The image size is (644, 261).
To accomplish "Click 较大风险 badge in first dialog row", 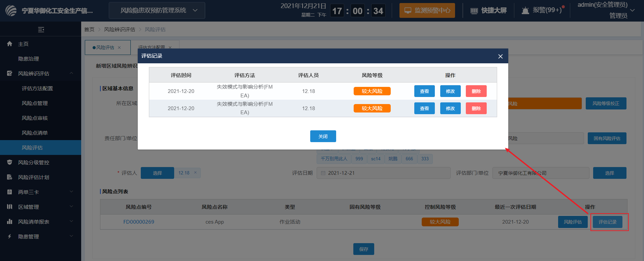I will pos(372,91).
